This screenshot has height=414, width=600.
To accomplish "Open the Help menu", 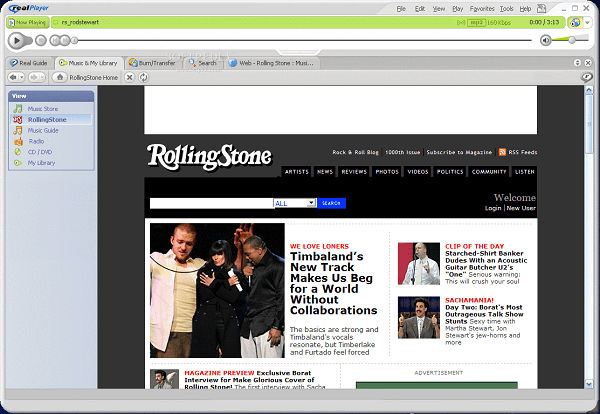I will (x=525, y=8).
